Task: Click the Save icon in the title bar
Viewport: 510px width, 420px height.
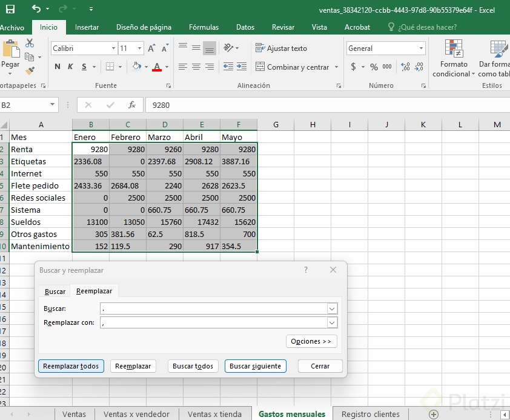Action: [x=10, y=9]
